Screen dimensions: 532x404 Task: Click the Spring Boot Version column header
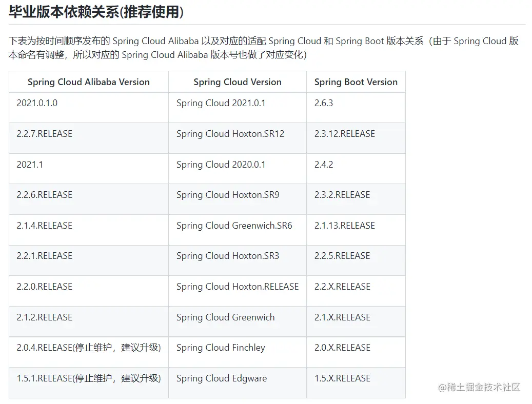(x=356, y=82)
